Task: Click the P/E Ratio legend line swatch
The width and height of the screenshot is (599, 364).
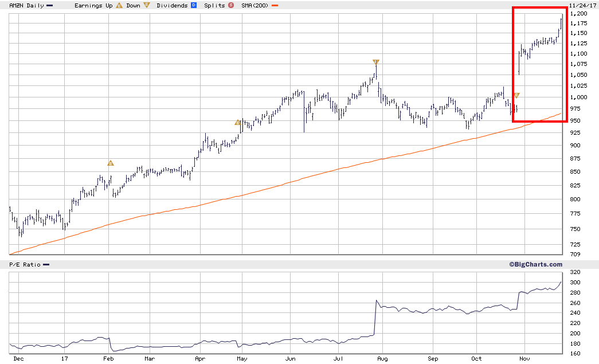Action: (46, 265)
